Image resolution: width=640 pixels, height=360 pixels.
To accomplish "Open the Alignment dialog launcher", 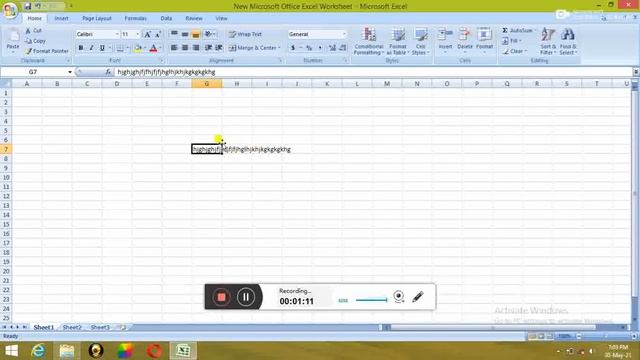I will [280, 60].
